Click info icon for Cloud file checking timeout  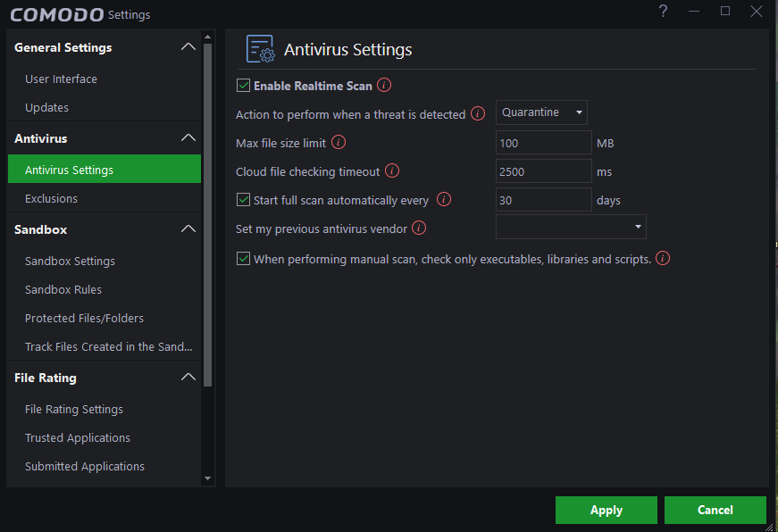391,171
